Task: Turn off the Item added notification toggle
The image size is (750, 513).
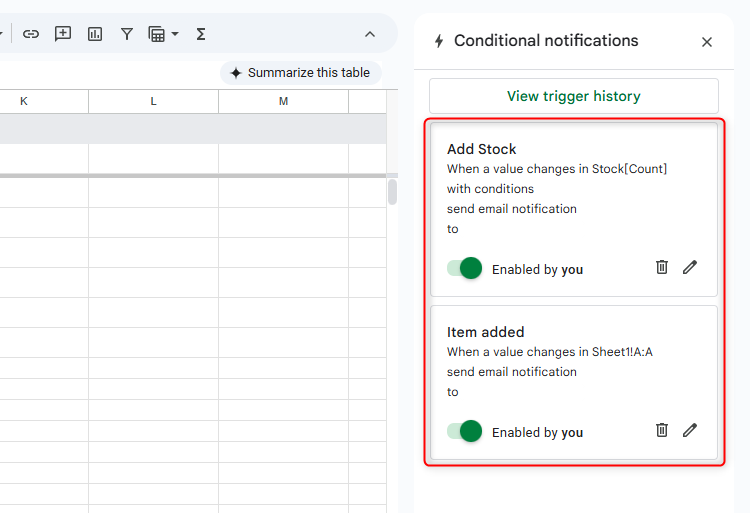Action: coord(465,431)
